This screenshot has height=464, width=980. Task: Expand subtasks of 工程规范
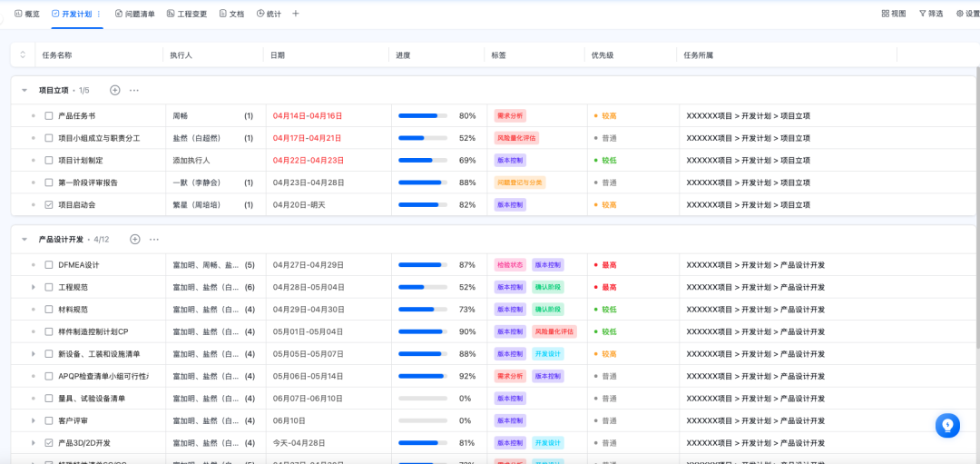(34, 287)
